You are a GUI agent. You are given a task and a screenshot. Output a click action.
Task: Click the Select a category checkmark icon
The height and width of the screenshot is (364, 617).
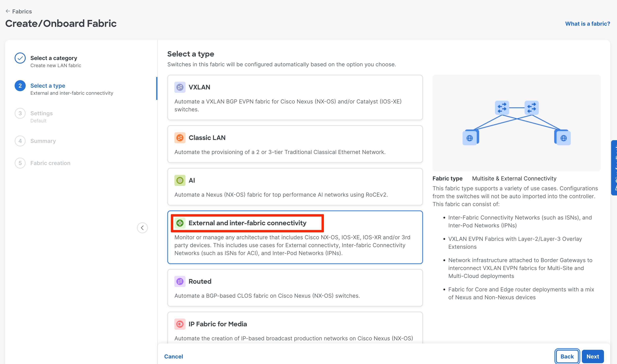click(20, 58)
